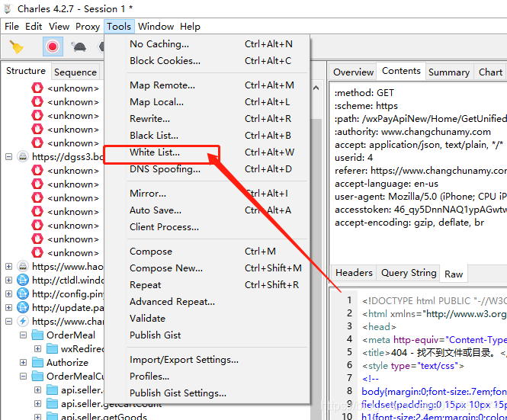This screenshot has width=507, height=420.
Task: Expand the http://update.pa host node
Action: click(8, 307)
